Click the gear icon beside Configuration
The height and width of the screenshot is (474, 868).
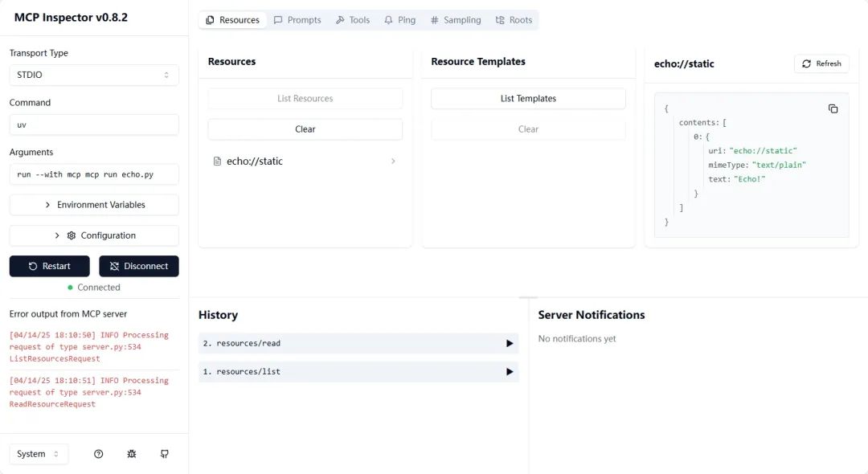click(x=72, y=235)
